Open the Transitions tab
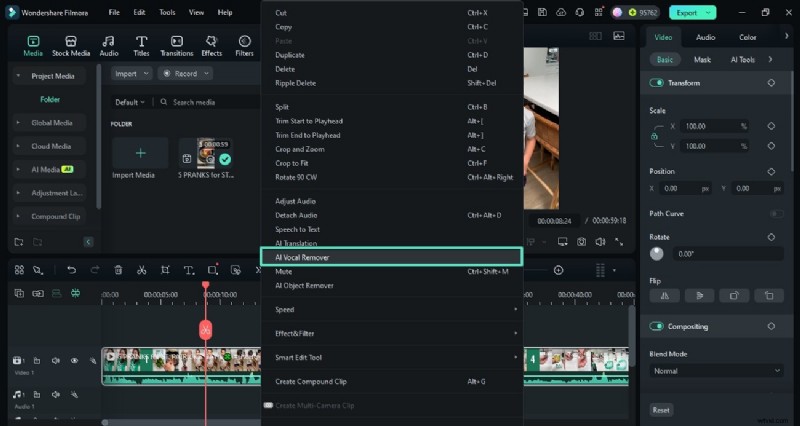The width and height of the screenshot is (800, 426). tap(177, 45)
